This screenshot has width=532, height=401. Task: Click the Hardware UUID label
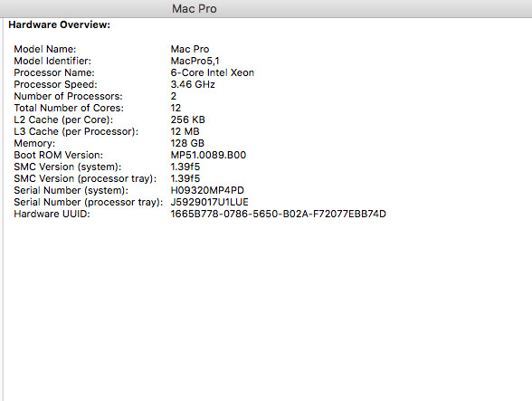(52, 214)
